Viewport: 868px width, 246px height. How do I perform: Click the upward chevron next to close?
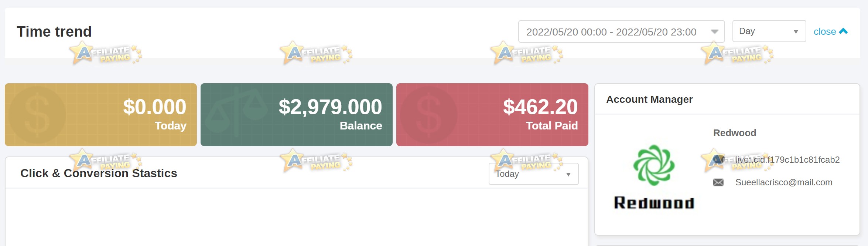(x=843, y=31)
